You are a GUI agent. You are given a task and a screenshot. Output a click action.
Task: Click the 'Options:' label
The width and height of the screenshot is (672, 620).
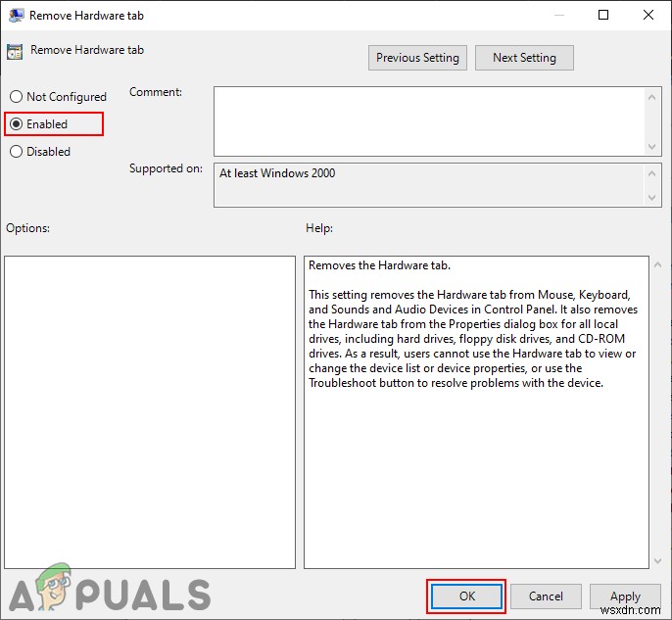[x=27, y=228]
